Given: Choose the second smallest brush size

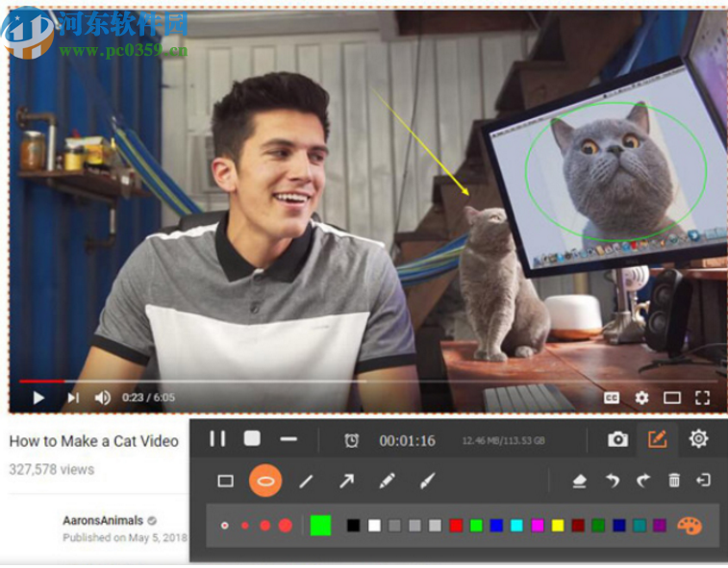Looking at the screenshot, I should pyautogui.click(x=245, y=526).
